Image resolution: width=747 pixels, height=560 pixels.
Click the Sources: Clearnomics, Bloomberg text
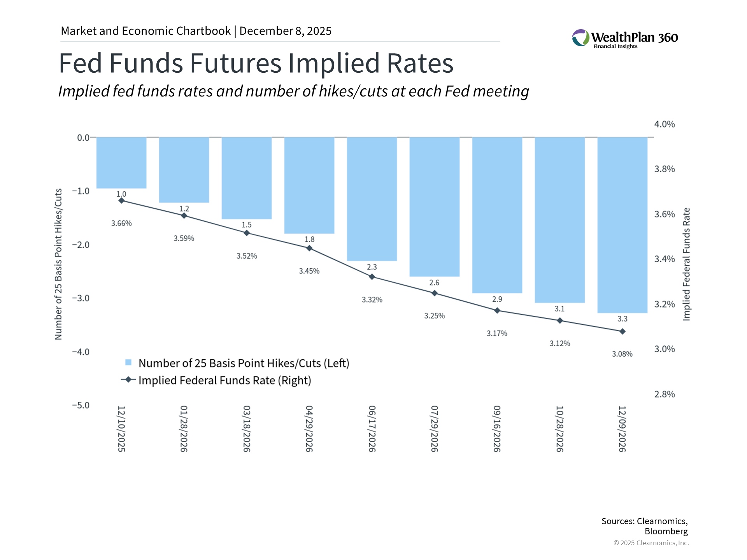pos(645,526)
